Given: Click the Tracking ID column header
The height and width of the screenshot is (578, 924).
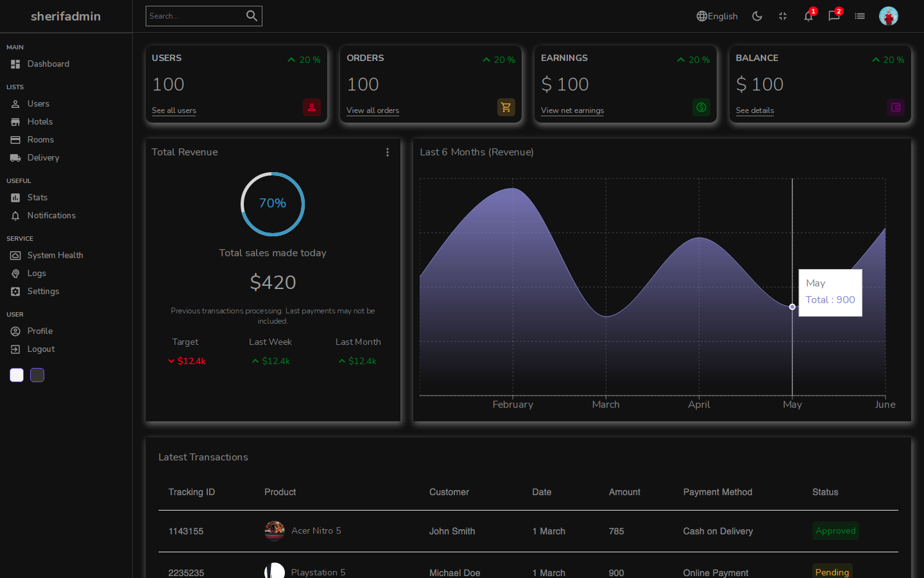Looking at the screenshot, I should tap(192, 493).
